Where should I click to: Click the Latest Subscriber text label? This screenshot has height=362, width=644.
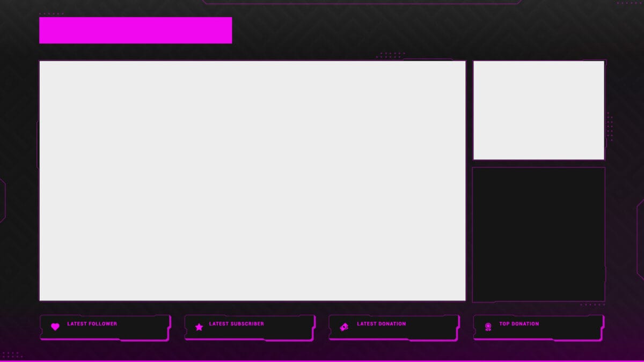click(236, 323)
